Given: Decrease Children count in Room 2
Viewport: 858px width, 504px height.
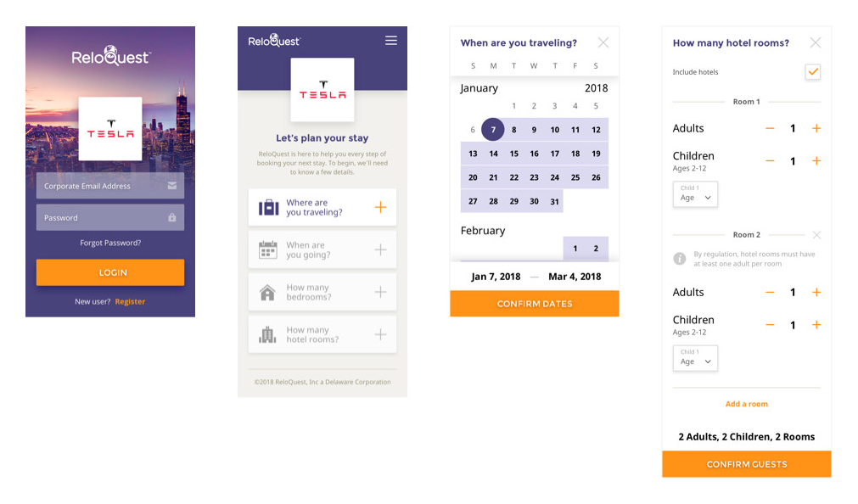Looking at the screenshot, I should [770, 325].
